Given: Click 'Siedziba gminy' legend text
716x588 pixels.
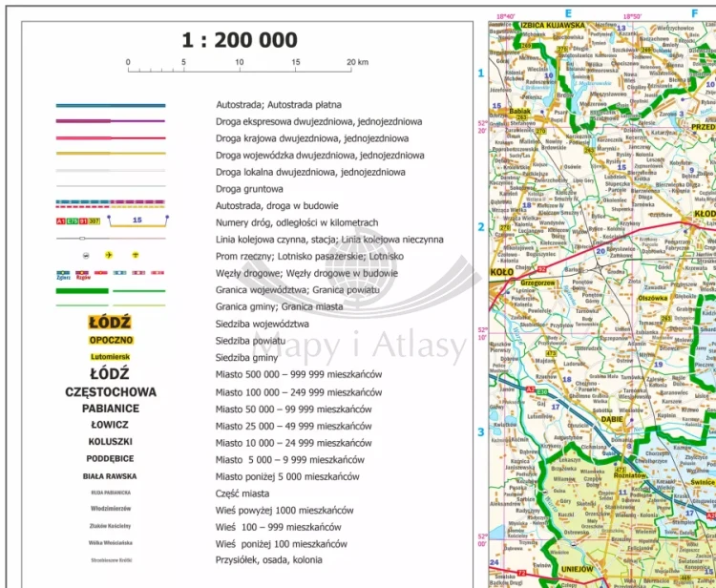Looking at the screenshot, I should tap(246, 357).
